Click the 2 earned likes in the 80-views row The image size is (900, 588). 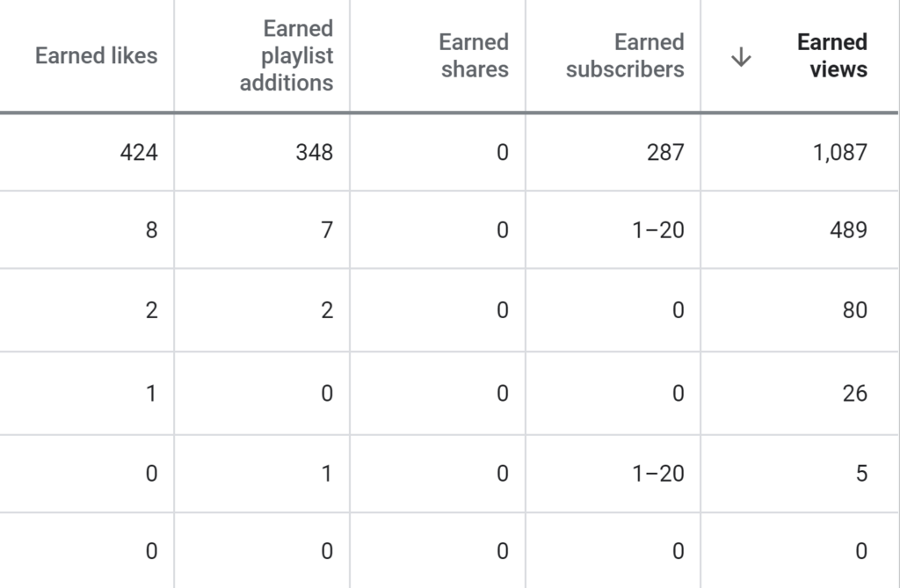coord(151,310)
